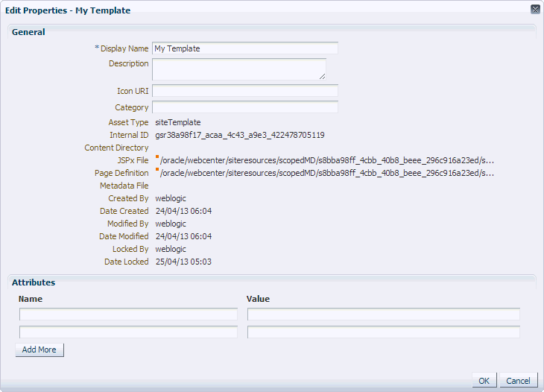Click the Category input field
This screenshot has height=392, width=544.
245,107
